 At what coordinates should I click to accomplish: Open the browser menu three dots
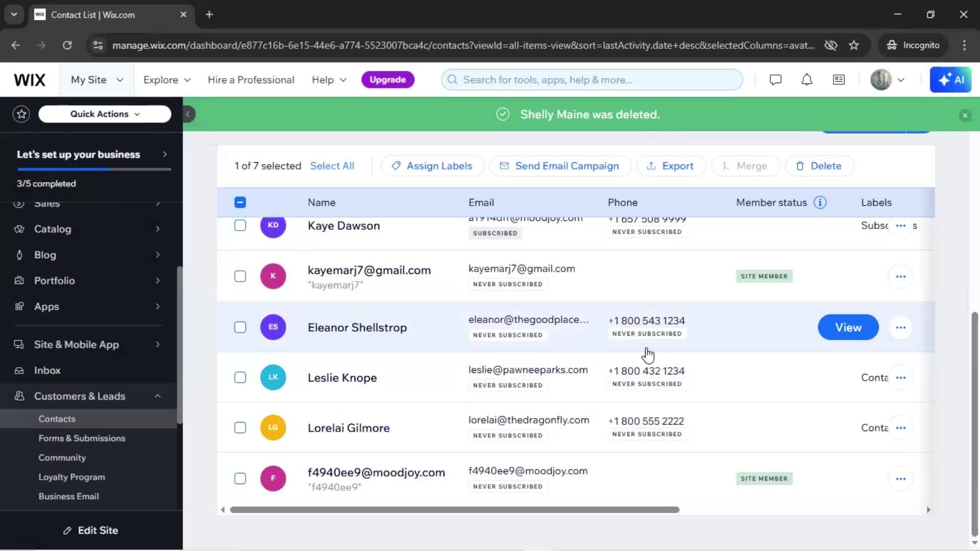coord(964,45)
